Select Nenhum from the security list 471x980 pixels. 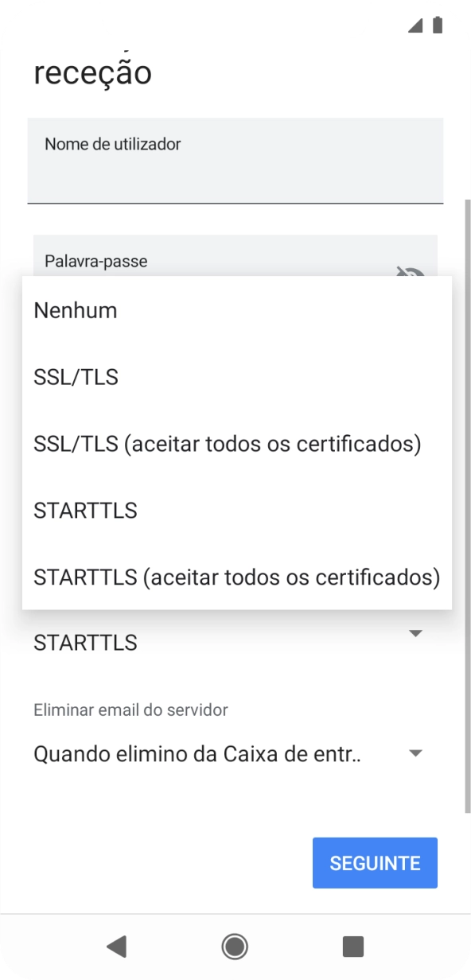75,310
